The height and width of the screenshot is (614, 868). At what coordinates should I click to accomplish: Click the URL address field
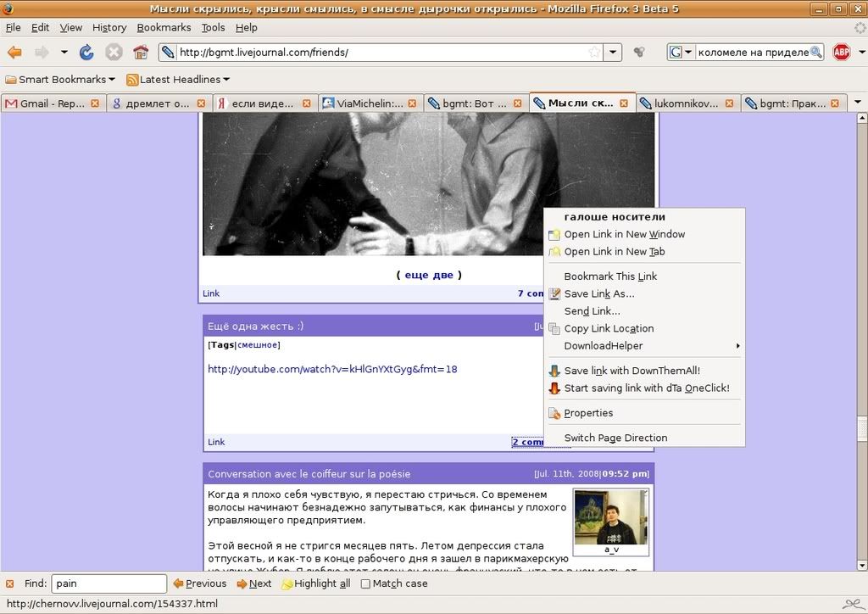(382, 53)
